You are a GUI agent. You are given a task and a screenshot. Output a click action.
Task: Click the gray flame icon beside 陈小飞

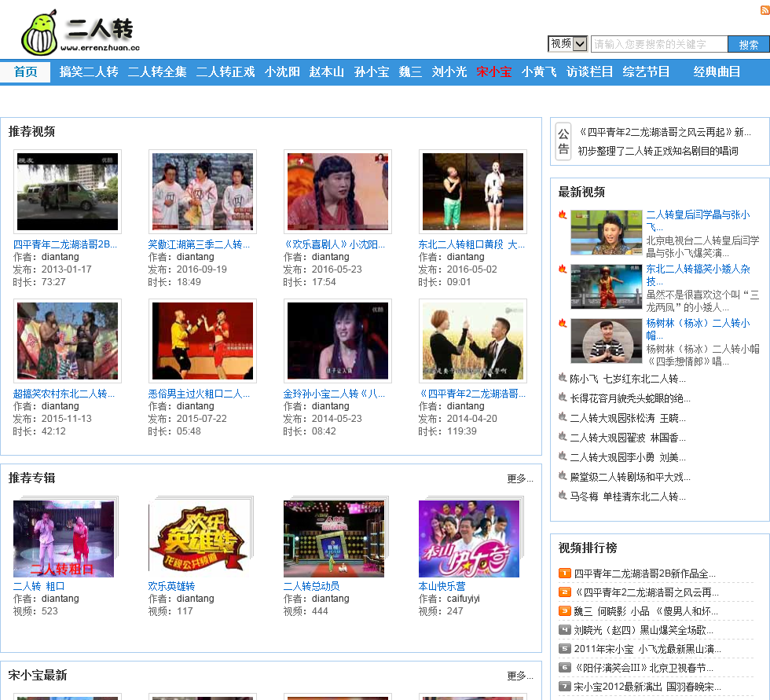click(x=563, y=377)
